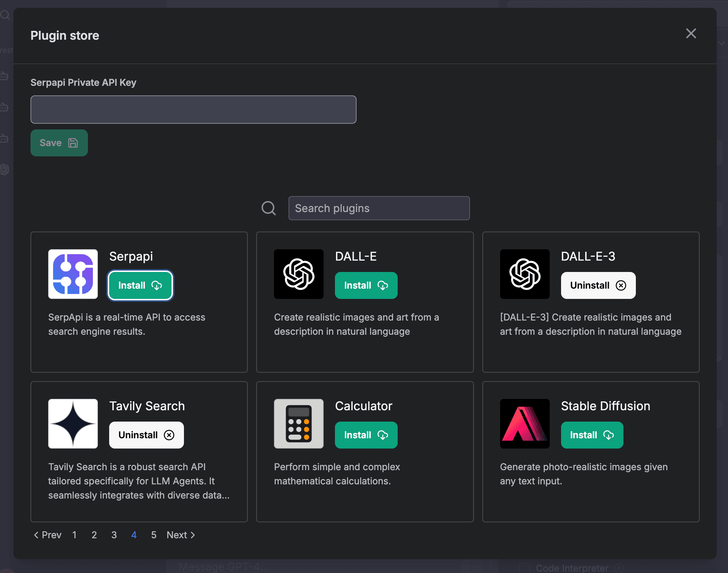Click the Stable Diffusion logo icon
The width and height of the screenshot is (728, 573).
pos(525,424)
